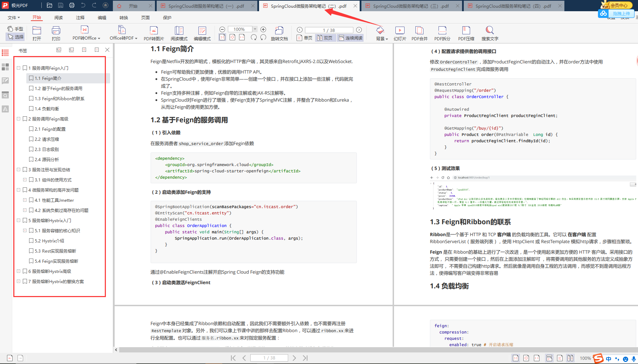Switch to the 保护 ribbon tab
The image size is (638, 364).
coord(167,18)
